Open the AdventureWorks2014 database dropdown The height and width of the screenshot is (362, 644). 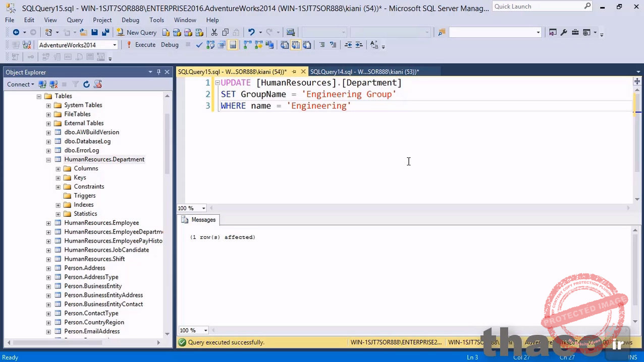[115, 45]
